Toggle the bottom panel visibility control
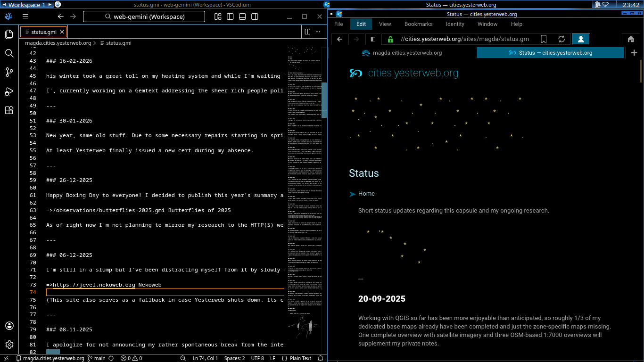644x362 pixels. (x=242, y=16)
